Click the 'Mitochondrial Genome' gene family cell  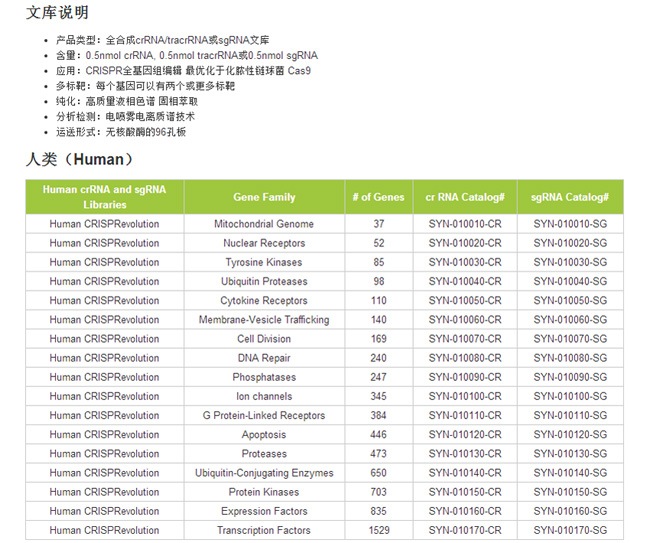[264, 224]
